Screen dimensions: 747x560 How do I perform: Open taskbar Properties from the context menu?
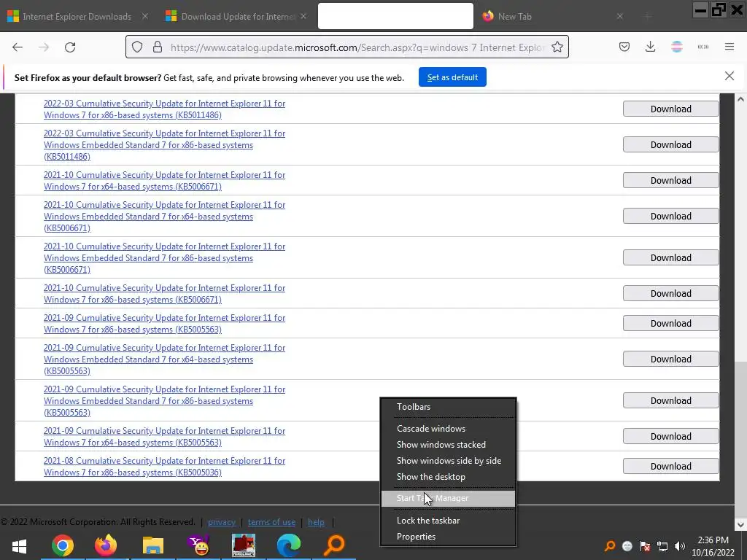point(448,537)
